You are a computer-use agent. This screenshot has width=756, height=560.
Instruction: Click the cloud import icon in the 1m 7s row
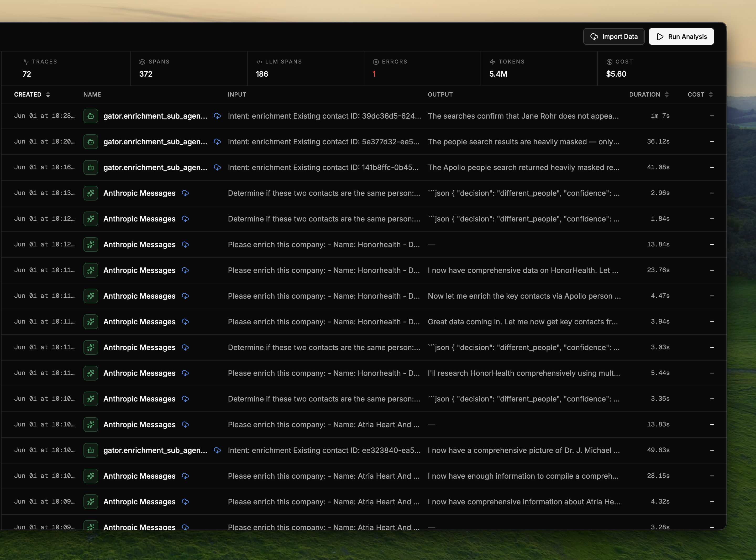coord(217,116)
